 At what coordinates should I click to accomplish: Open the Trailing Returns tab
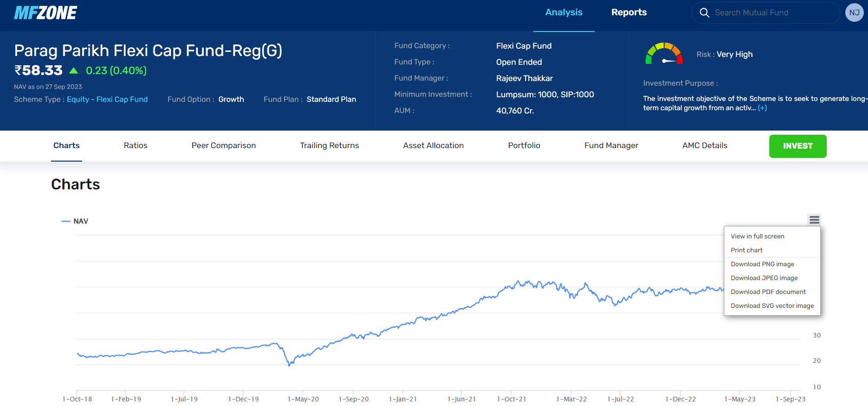tap(329, 145)
